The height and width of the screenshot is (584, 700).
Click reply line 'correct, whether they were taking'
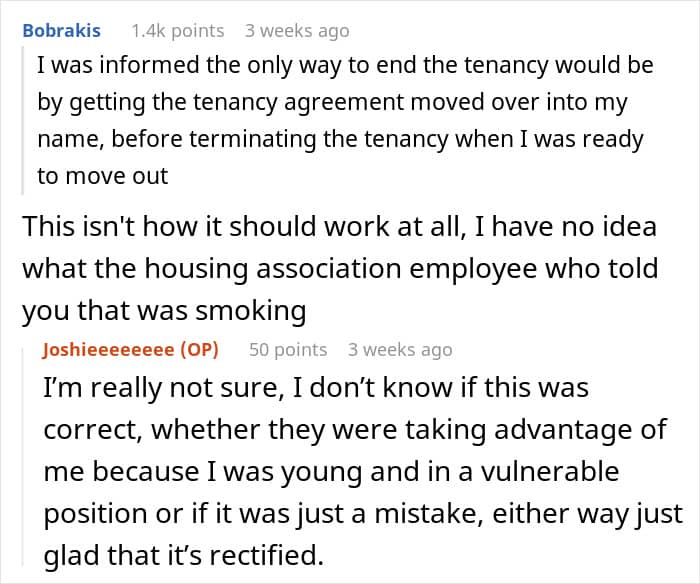(x=355, y=430)
